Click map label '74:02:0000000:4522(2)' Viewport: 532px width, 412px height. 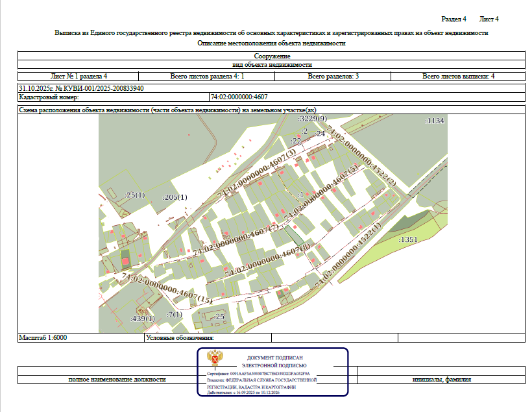point(361,156)
